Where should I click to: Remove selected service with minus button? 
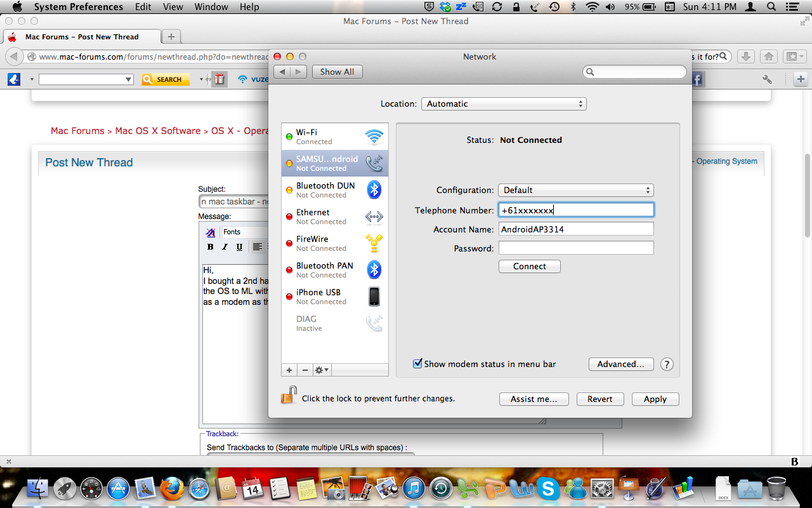pyautogui.click(x=304, y=370)
